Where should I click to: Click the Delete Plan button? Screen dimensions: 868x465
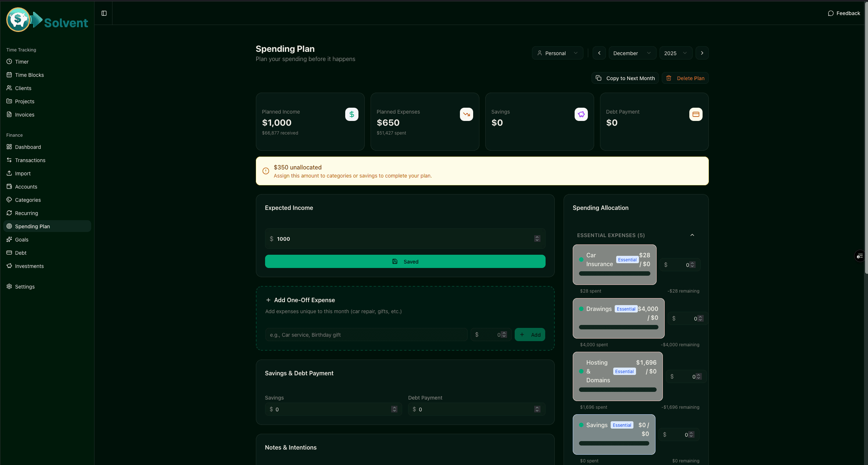[x=685, y=78]
